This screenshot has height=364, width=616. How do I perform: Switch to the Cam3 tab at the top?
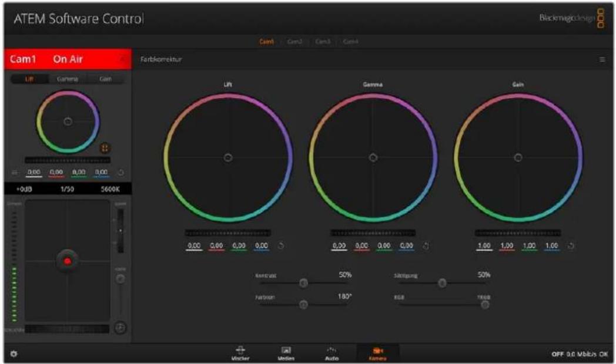323,42
